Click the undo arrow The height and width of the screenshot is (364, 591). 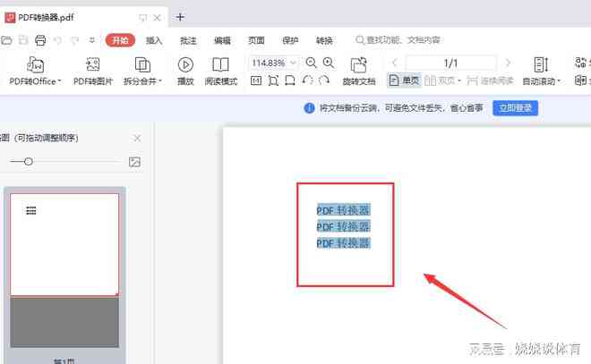(x=57, y=40)
